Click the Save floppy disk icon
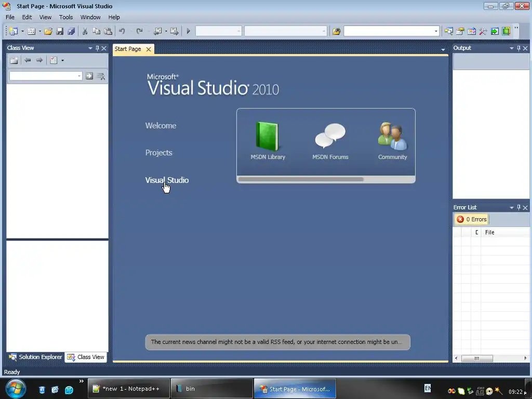This screenshot has height=399, width=532. click(x=60, y=31)
